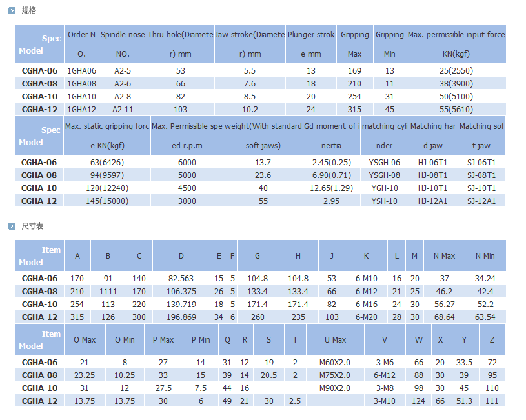Click hard jaw value HJ-06T1
This screenshot has height=420, width=526.
[x=433, y=163]
